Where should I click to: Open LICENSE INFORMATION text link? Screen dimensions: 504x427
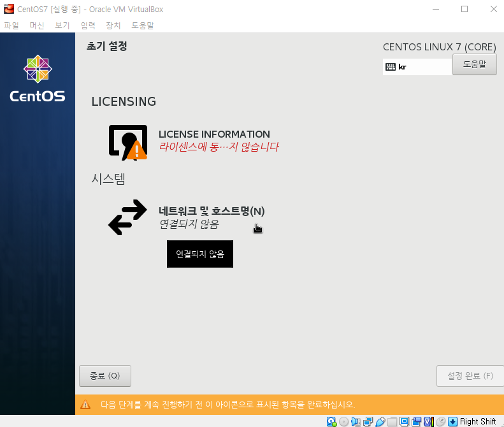click(x=214, y=134)
